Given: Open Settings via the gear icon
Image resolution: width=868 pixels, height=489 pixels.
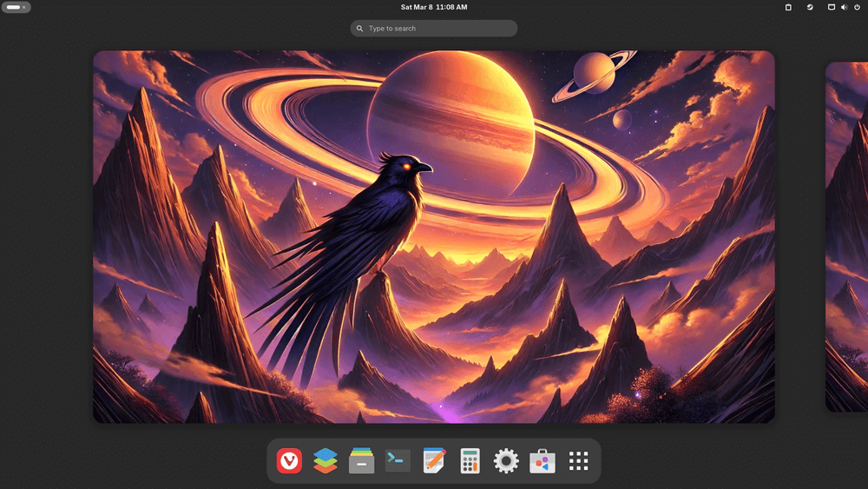Looking at the screenshot, I should 506,461.
